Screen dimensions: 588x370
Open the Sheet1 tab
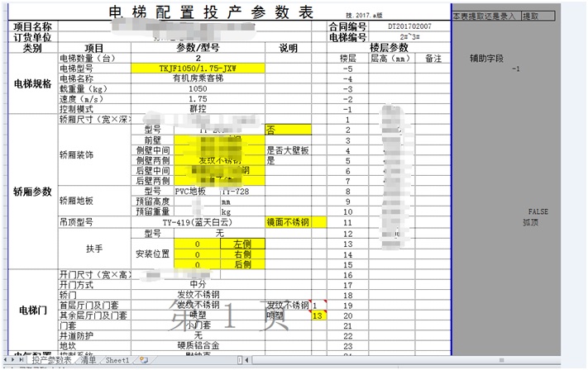point(117,361)
